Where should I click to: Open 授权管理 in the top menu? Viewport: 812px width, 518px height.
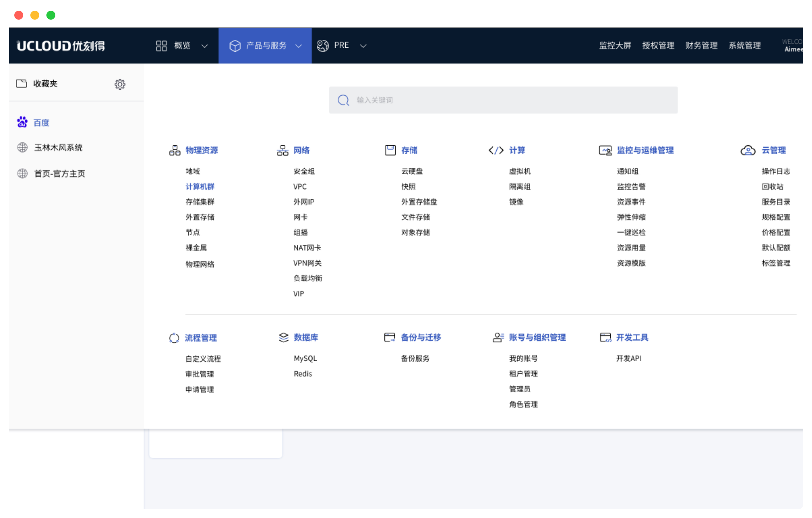(x=659, y=45)
